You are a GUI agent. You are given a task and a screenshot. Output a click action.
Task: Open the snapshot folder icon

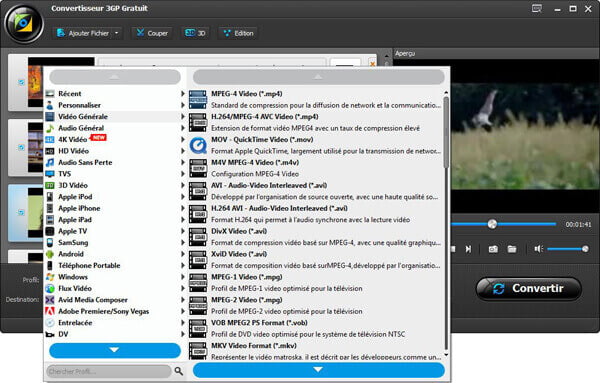[x=512, y=249]
